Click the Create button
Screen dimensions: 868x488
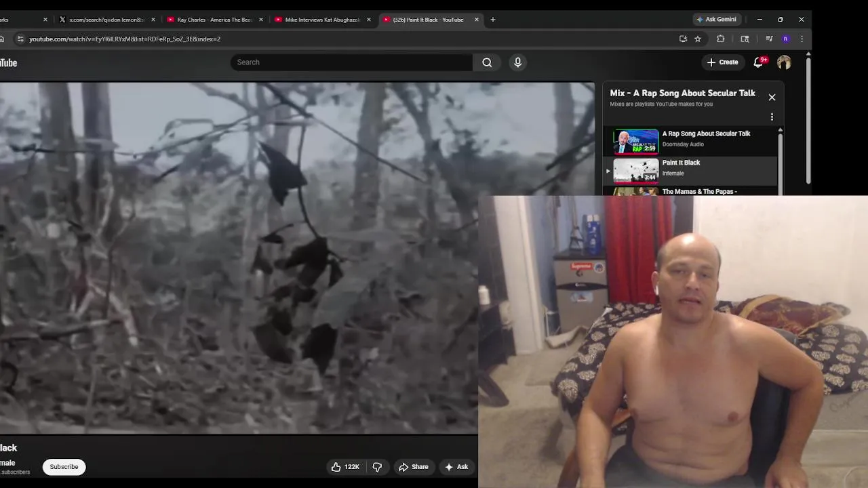click(x=722, y=62)
